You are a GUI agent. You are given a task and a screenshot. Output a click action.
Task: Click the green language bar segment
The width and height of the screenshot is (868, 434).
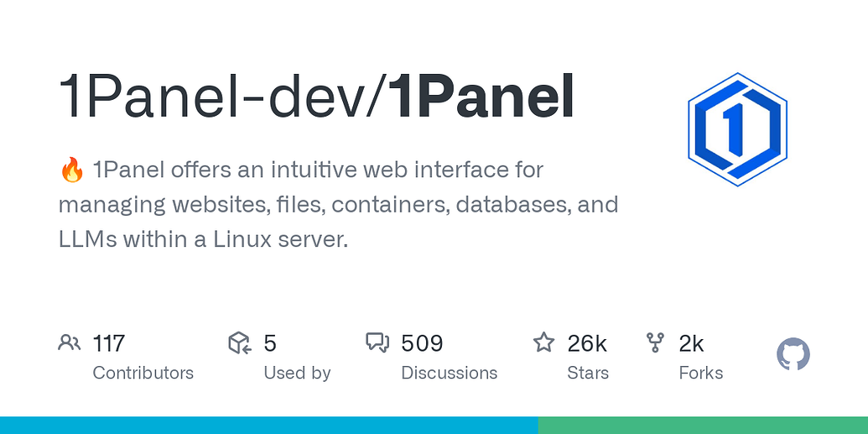click(x=703, y=425)
